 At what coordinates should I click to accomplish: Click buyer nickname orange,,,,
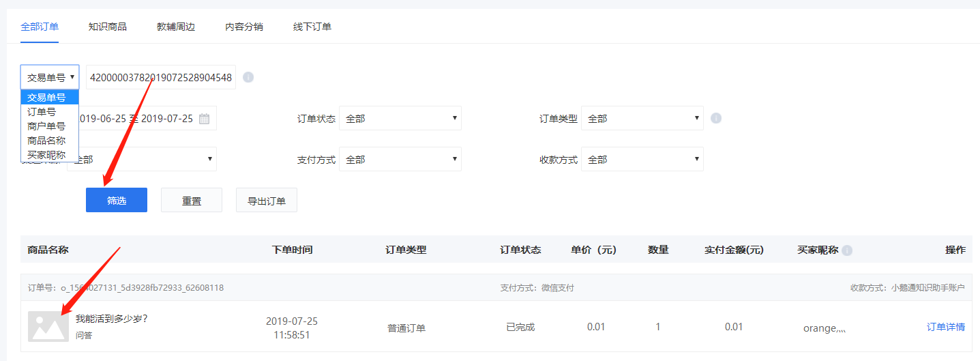click(825, 328)
